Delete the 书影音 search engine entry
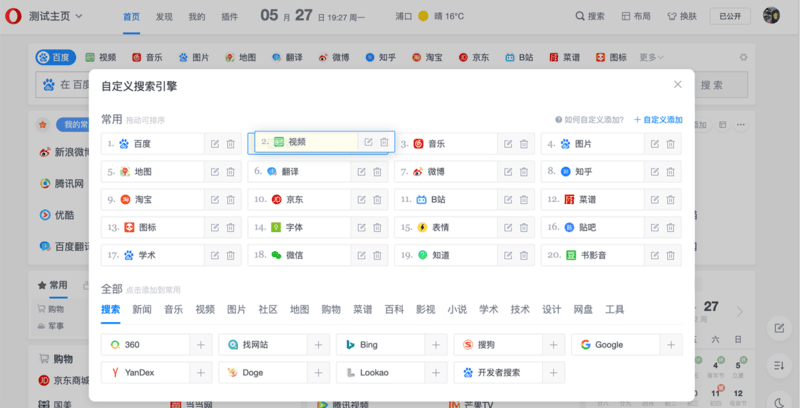The height and width of the screenshot is (408, 800). pos(670,255)
